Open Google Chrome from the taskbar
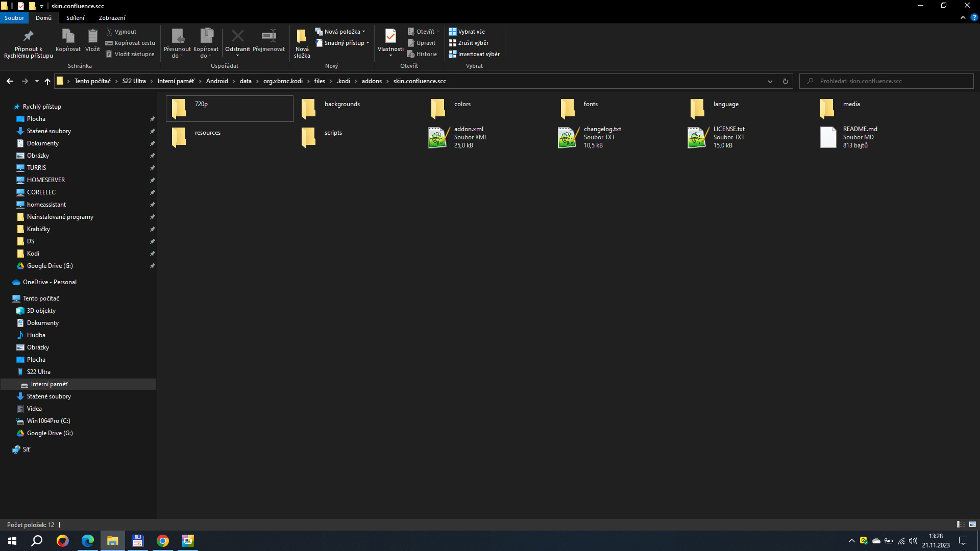Screen dimensions: 980x551 [163, 541]
